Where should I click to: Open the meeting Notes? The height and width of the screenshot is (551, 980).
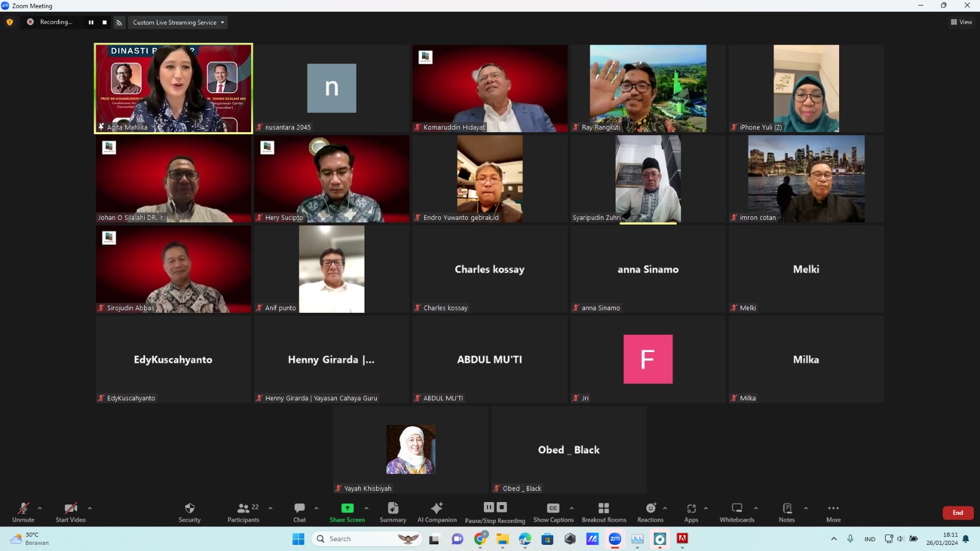[786, 512]
